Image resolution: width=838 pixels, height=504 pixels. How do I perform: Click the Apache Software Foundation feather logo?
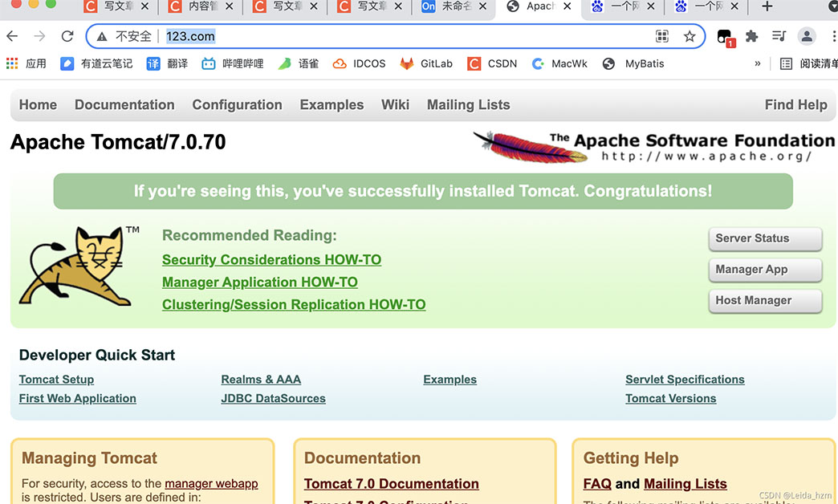click(653, 147)
